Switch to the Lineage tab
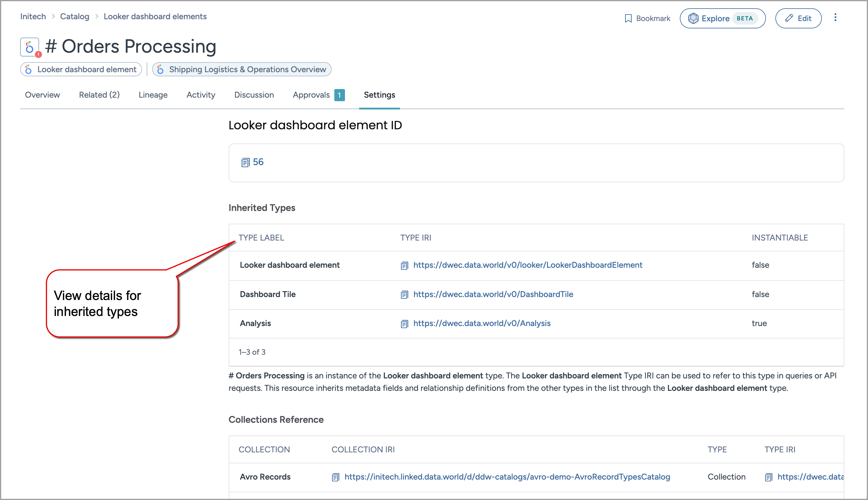This screenshot has height=500, width=868. click(x=153, y=95)
